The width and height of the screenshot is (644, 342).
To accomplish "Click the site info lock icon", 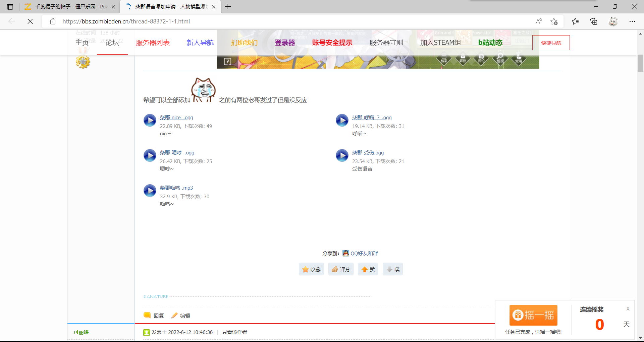I will point(53,21).
